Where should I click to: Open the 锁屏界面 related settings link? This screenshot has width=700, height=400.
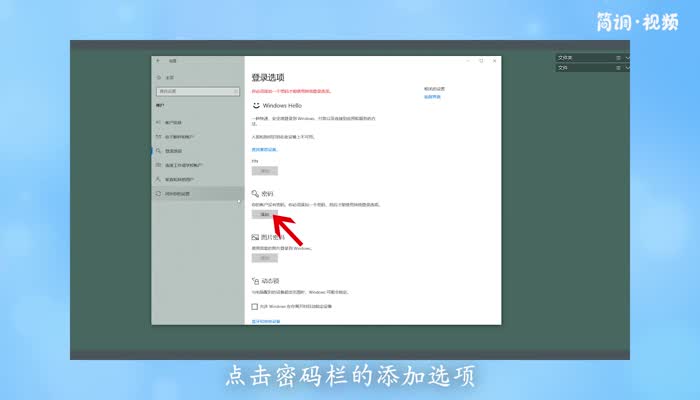tap(432, 97)
